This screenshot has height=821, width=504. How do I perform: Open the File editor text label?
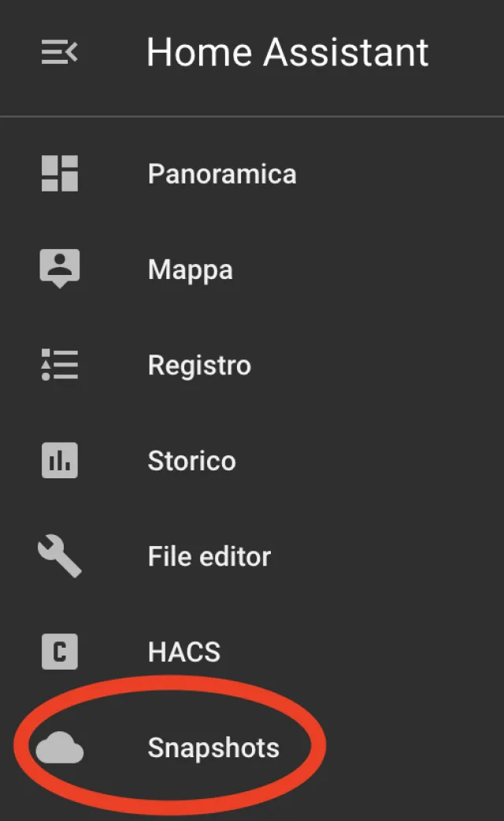click(x=209, y=557)
